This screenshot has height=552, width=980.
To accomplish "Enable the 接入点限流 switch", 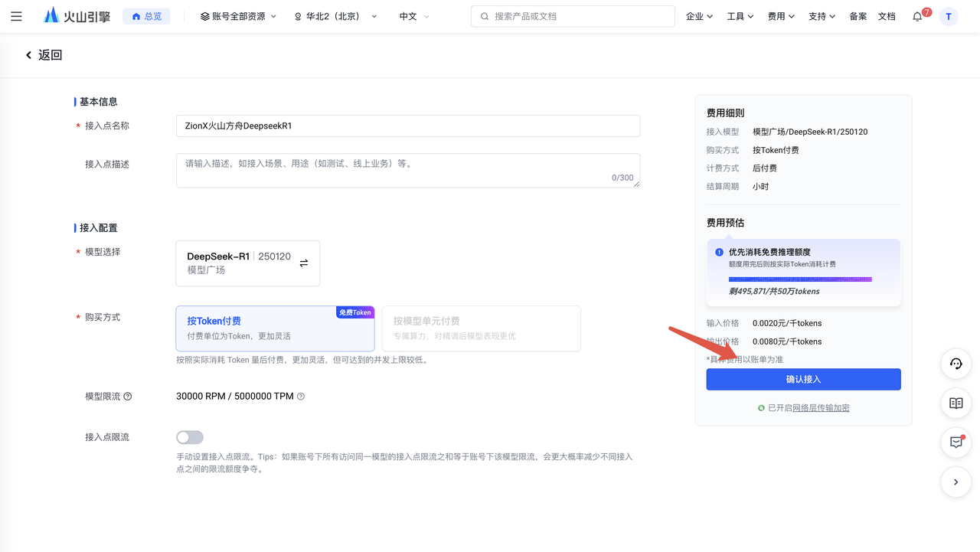I will click(x=190, y=437).
